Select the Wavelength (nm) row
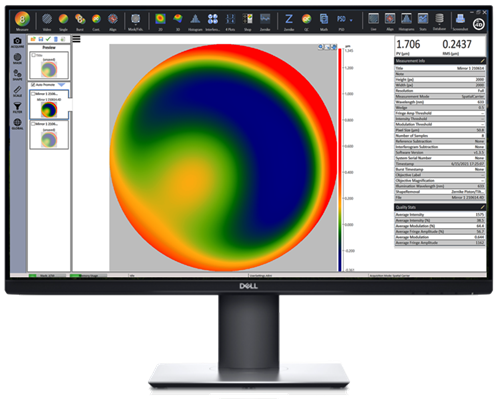 pos(440,102)
